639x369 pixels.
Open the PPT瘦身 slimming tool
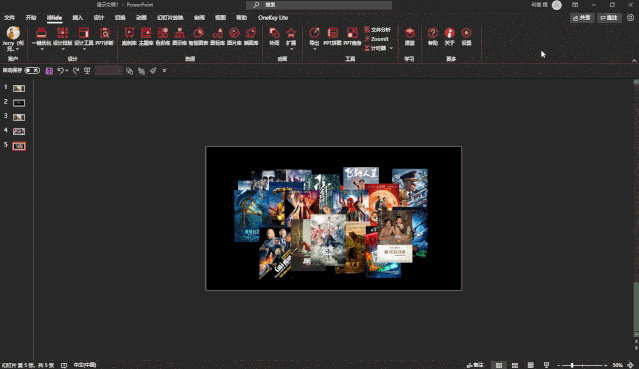(352, 36)
